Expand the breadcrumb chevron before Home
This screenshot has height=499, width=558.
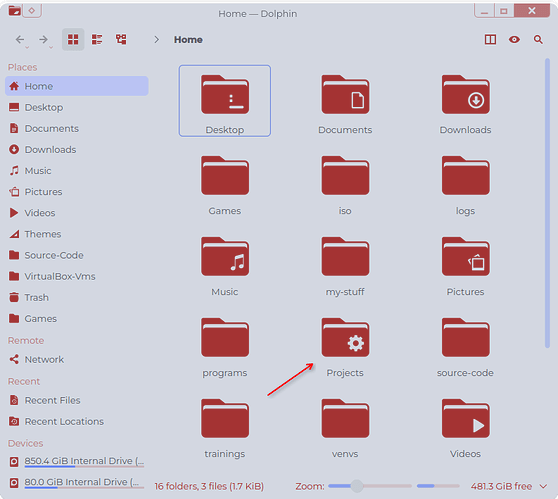click(157, 40)
